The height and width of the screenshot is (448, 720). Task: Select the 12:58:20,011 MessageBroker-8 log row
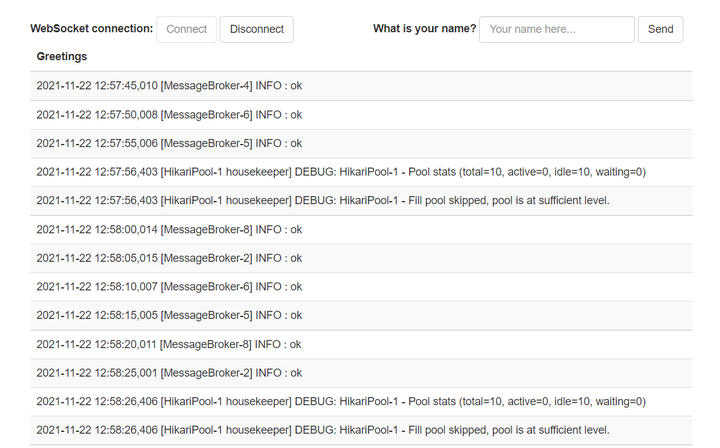361,344
